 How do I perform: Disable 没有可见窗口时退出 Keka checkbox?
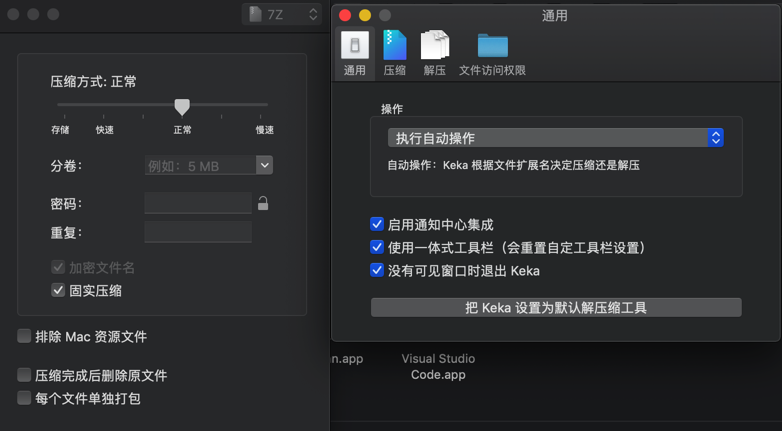pos(377,270)
